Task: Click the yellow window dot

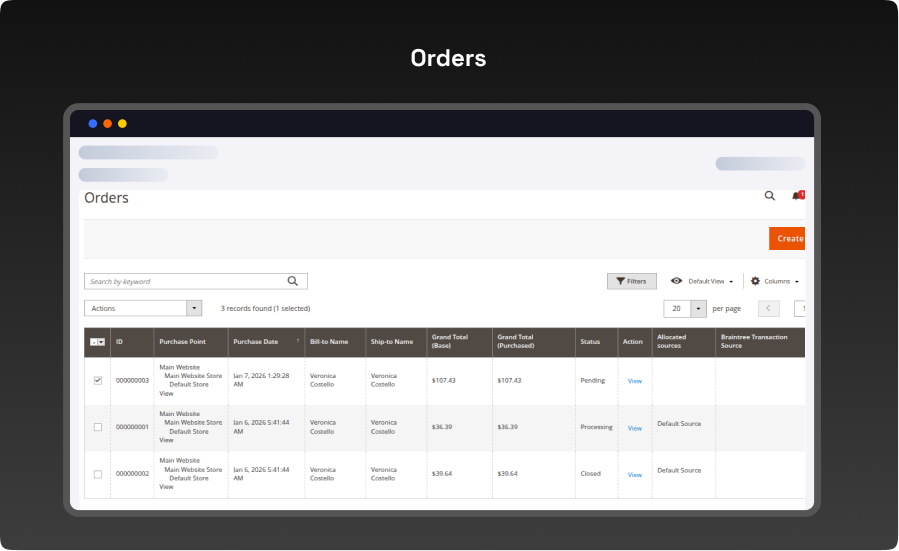Action: (x=122, y=124)
